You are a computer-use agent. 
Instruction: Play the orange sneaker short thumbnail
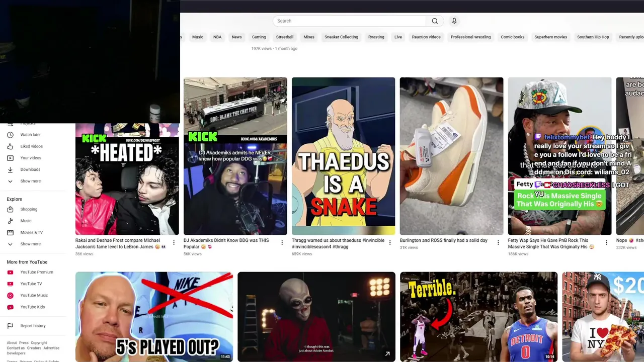pyautogui.click(x=452, y=156)
